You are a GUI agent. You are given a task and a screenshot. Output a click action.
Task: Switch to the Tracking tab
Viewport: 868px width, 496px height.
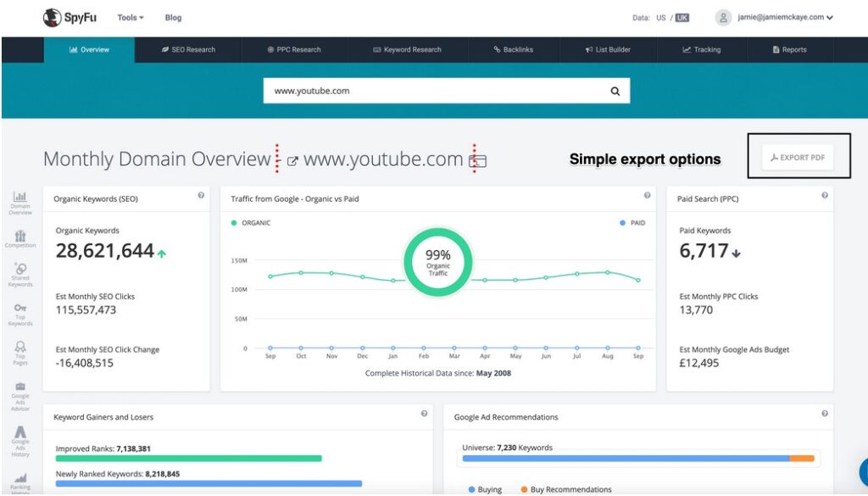[701, 50]
